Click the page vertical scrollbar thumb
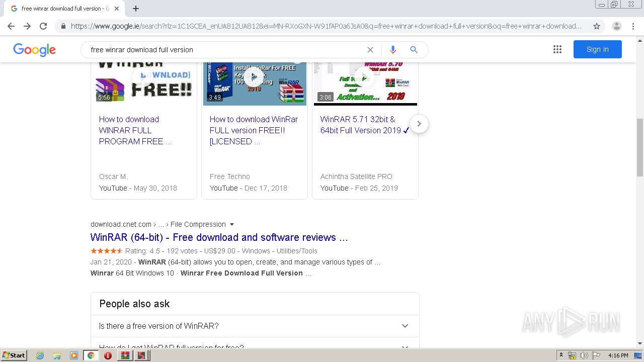 tap(640, 147)
